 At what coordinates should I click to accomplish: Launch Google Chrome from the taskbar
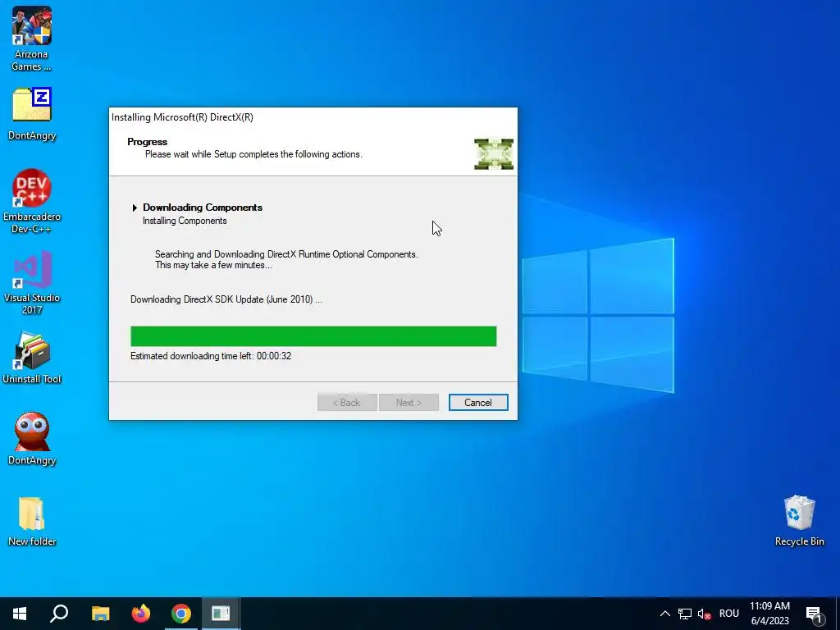[x=181, y=614]
